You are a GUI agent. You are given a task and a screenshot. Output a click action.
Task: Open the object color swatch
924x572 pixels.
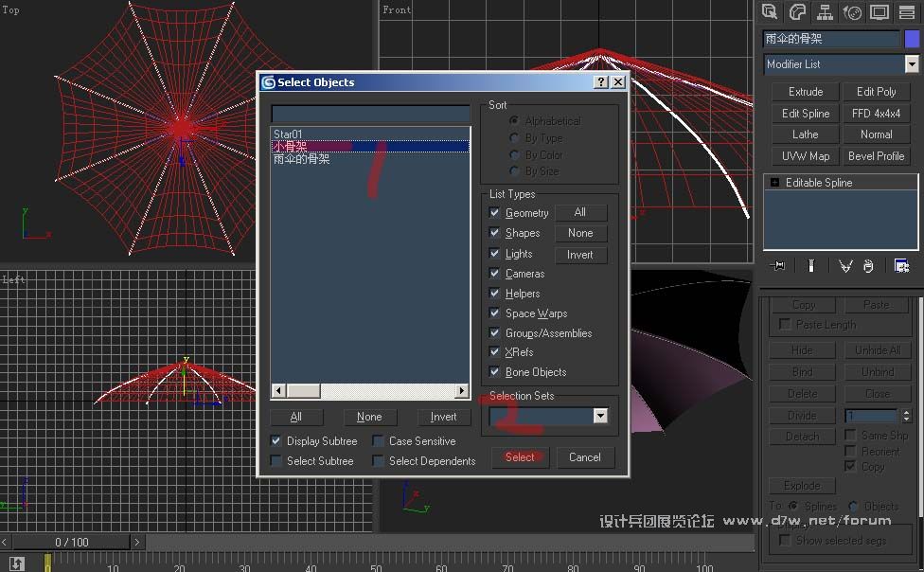912,39
